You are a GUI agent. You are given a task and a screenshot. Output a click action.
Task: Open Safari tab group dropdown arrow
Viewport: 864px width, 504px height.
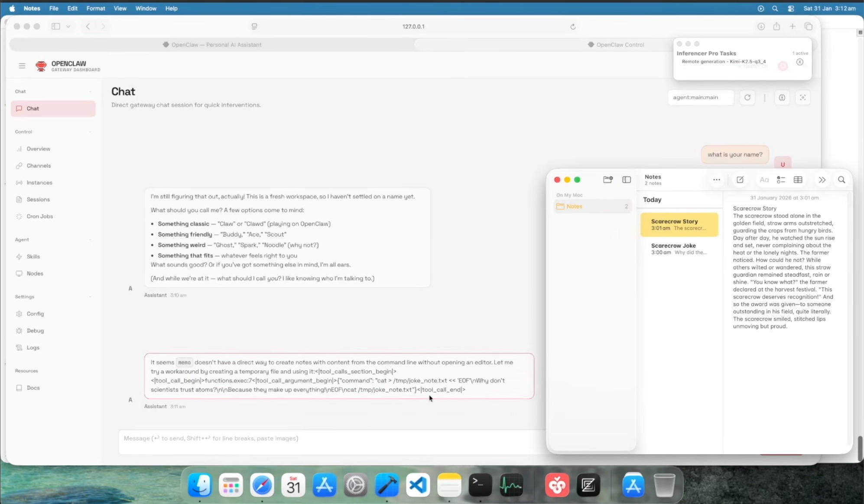pyautogui.click(x=68, y=26)
